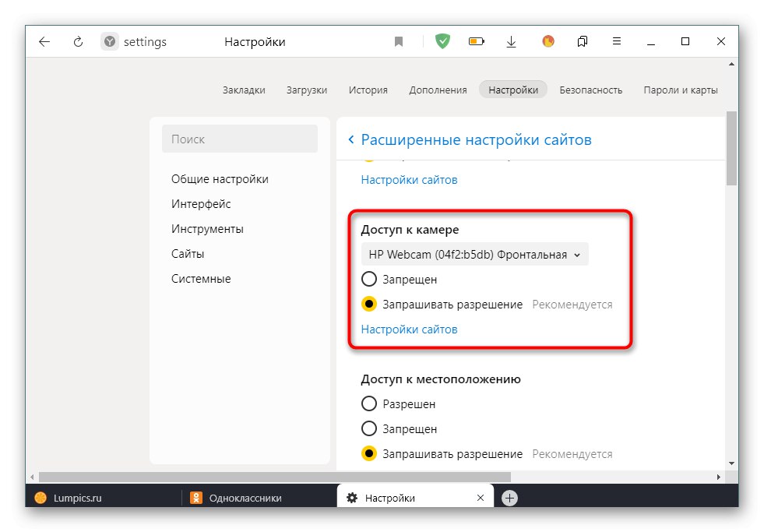Click the vertical scrollbar thumb
The height and width of the screenshot is (532, 764).
[731, 149]
